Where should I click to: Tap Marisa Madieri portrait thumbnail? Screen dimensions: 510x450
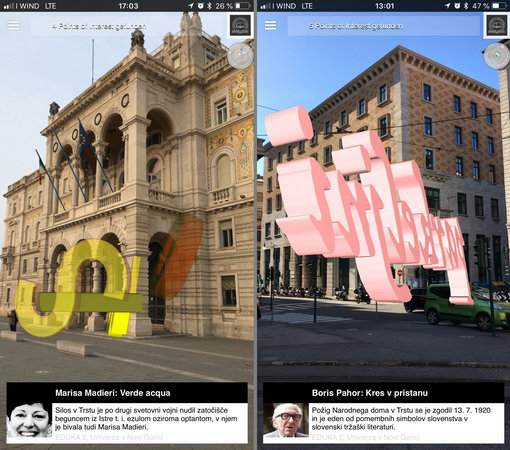[x=29, y=420]
